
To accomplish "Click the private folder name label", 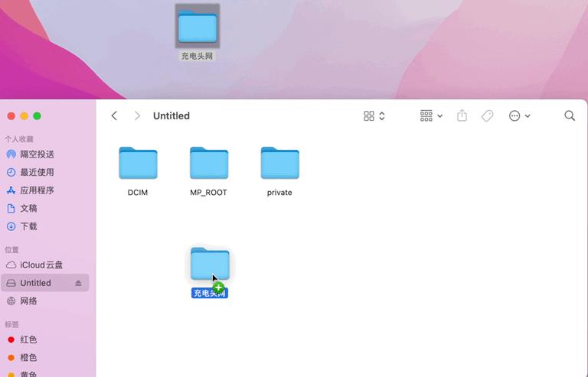I will (x=279, y=193).
